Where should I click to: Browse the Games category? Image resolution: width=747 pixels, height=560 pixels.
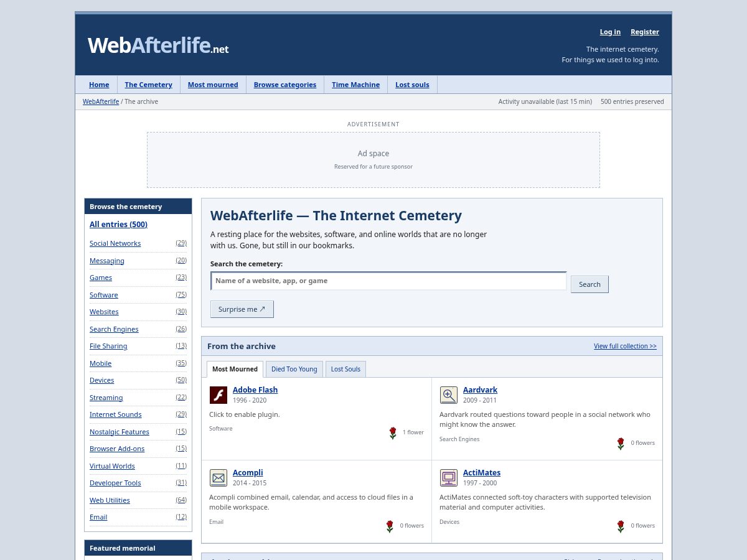(x=101, y=278)
